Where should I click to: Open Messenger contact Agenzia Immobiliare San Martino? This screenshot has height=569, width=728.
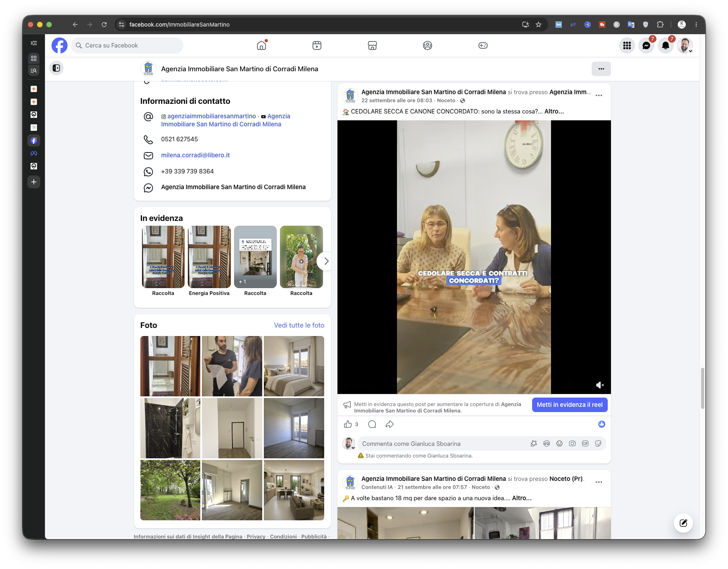(233, 187)
